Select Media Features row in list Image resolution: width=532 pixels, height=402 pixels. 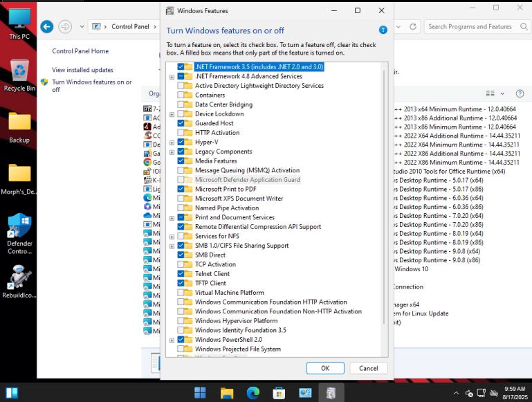coord(216,161)
